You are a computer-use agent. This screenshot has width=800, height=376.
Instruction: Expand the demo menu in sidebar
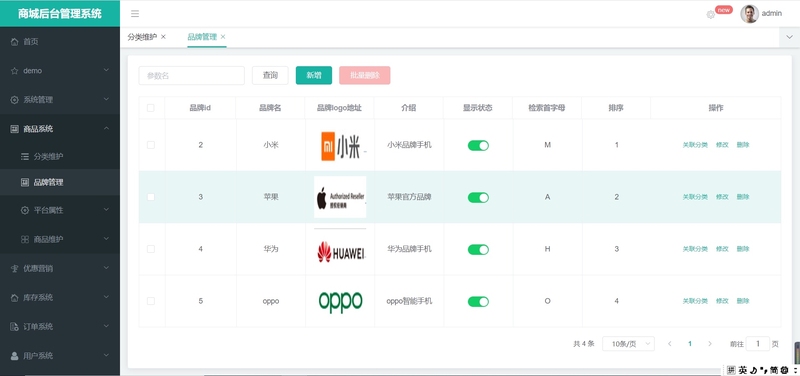106,70
